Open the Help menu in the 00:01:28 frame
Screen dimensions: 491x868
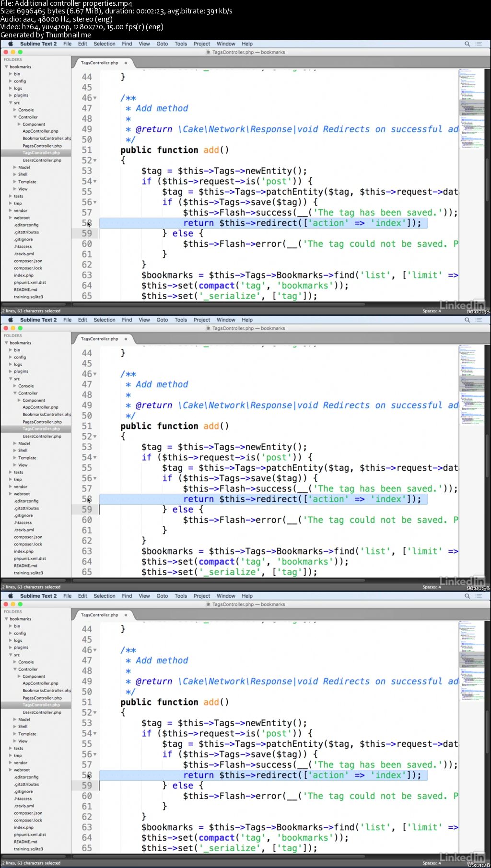point(247,596)
